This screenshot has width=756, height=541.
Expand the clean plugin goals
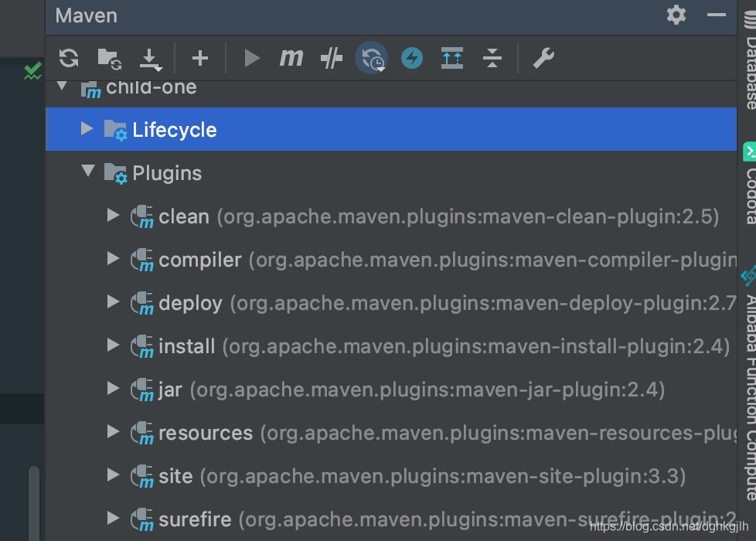tap(113, 215)
